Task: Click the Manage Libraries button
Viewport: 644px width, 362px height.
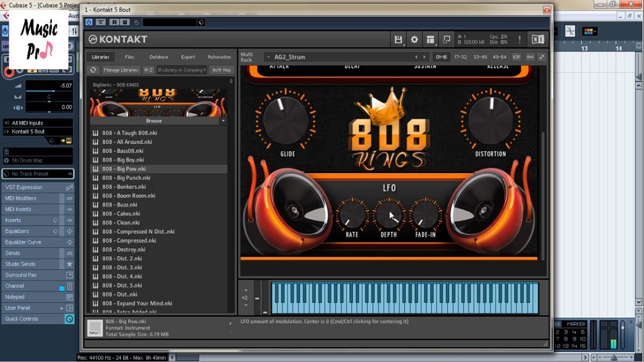Action: 121,70
